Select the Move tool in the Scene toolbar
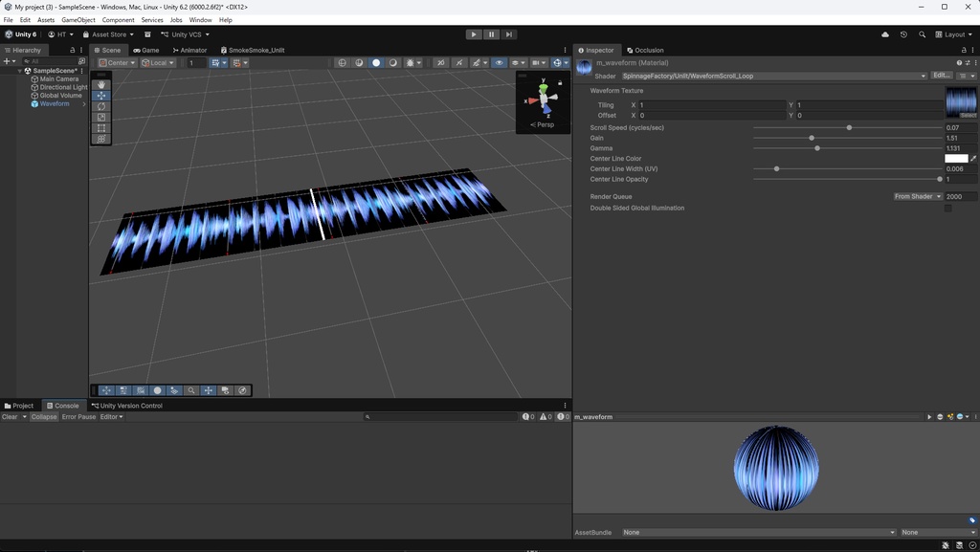Image resolution: width=980 pixels, height=552 pixels. tap(100, 96)
